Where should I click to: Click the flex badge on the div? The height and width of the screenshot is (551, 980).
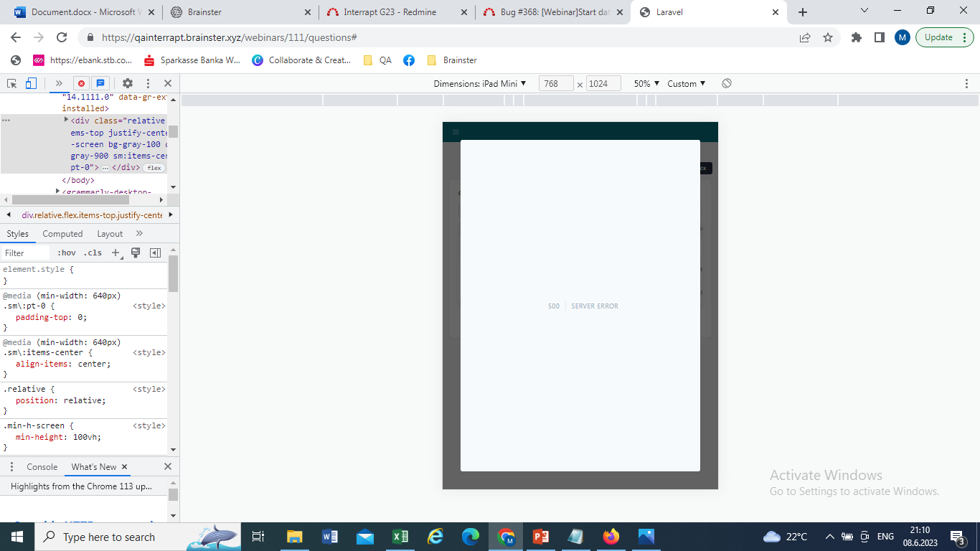point(154,168)
